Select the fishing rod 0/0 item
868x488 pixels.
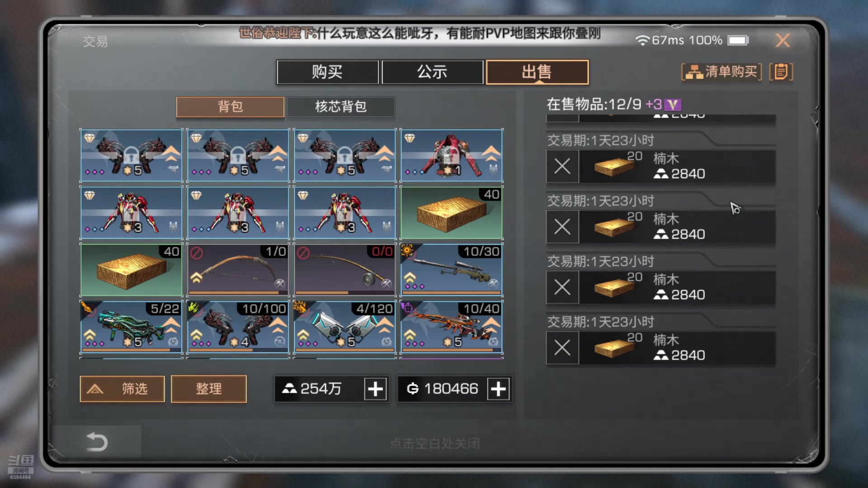(x=344, y=269)
